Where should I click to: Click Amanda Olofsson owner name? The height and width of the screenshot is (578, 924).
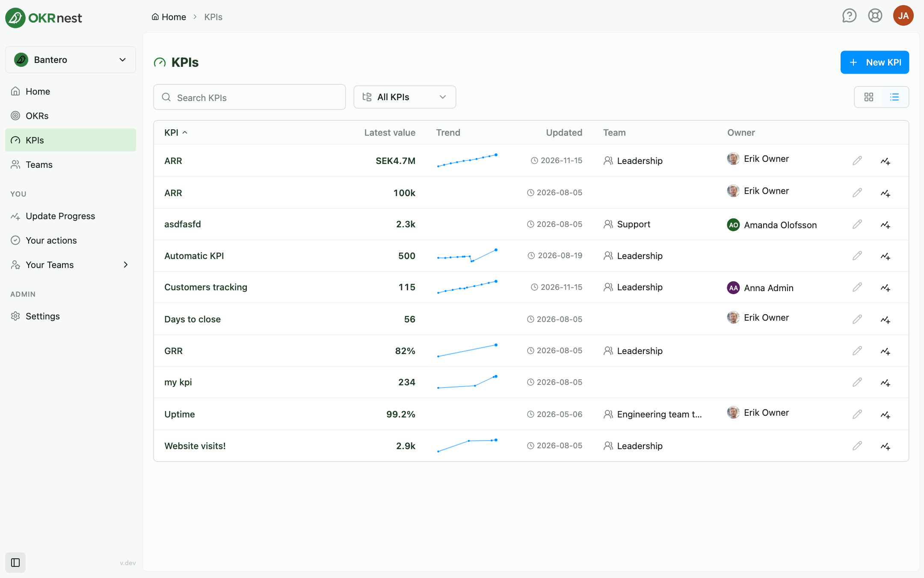click(780, 225)
